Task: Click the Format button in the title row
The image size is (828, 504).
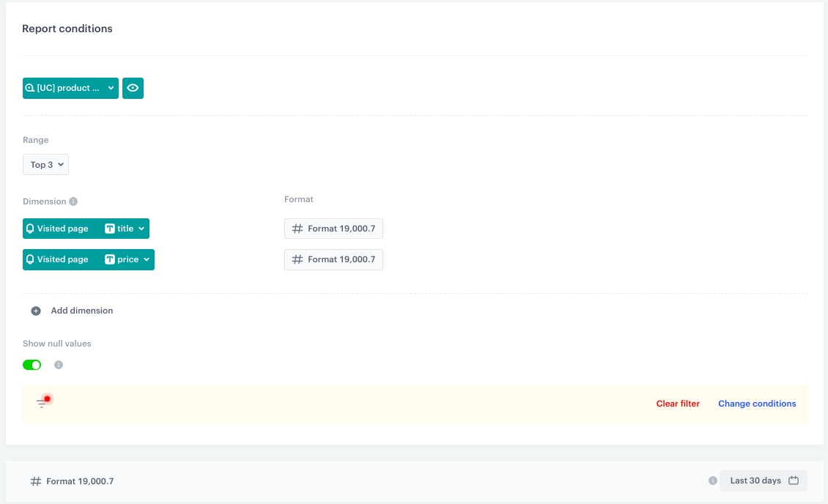Action: [x=333, y=229]
